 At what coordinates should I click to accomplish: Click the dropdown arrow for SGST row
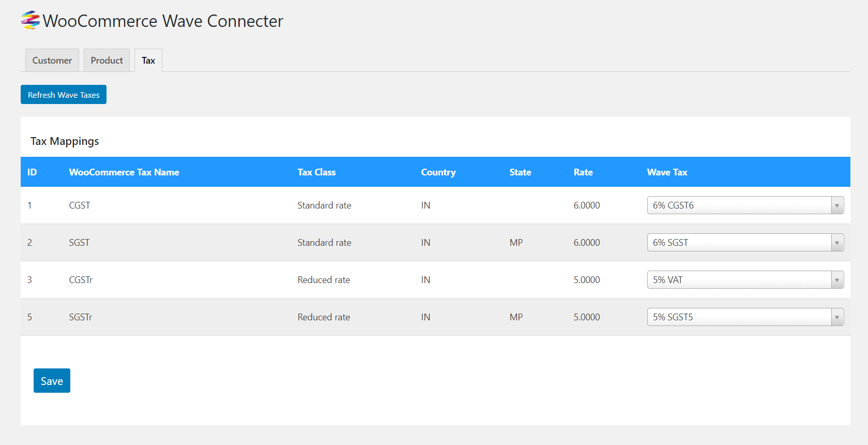coord(837,243)
